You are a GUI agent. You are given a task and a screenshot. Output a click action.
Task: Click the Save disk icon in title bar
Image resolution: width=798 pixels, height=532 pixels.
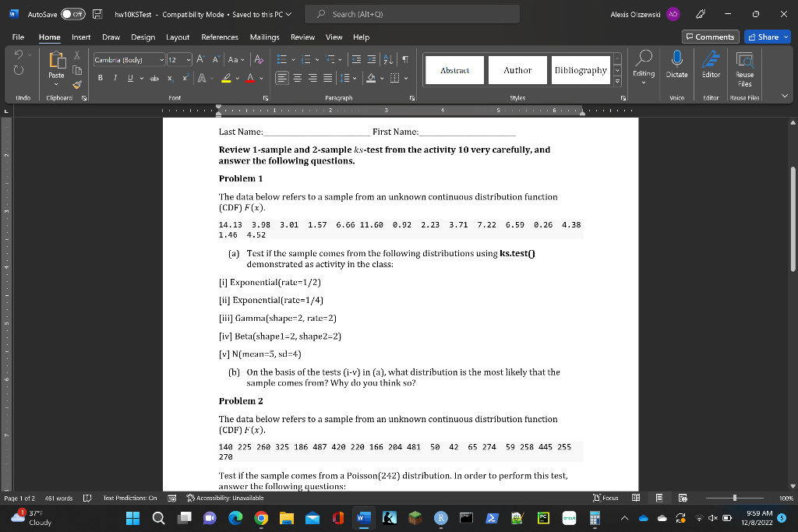[97, 14]
